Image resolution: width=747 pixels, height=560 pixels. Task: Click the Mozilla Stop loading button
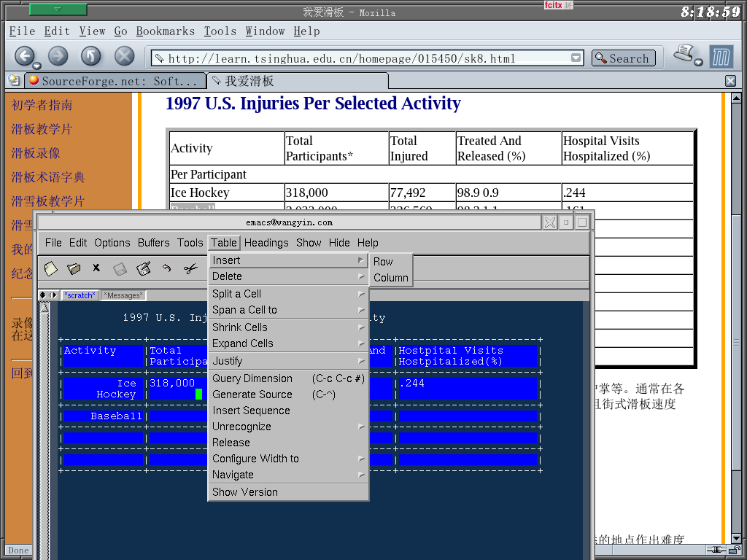coord(125,57)
